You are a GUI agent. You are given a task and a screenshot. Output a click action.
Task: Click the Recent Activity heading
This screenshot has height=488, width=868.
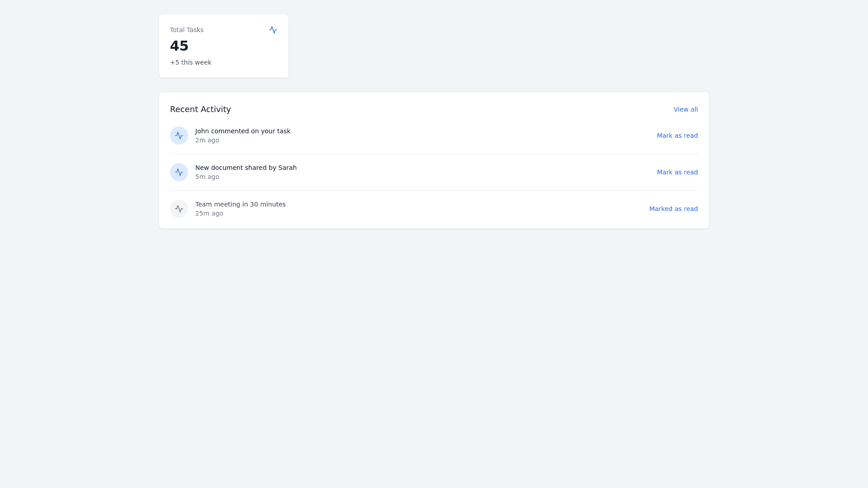tap(200, 109)
